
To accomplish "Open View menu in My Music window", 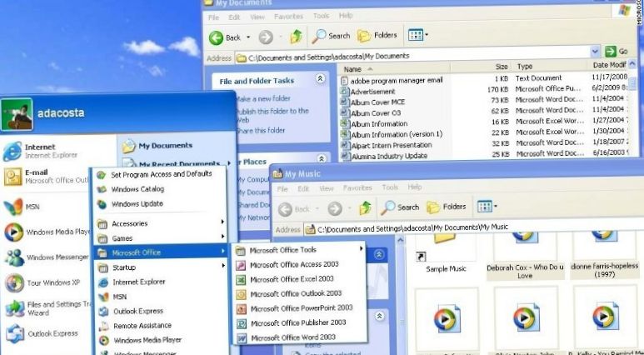I will [326, 188].
